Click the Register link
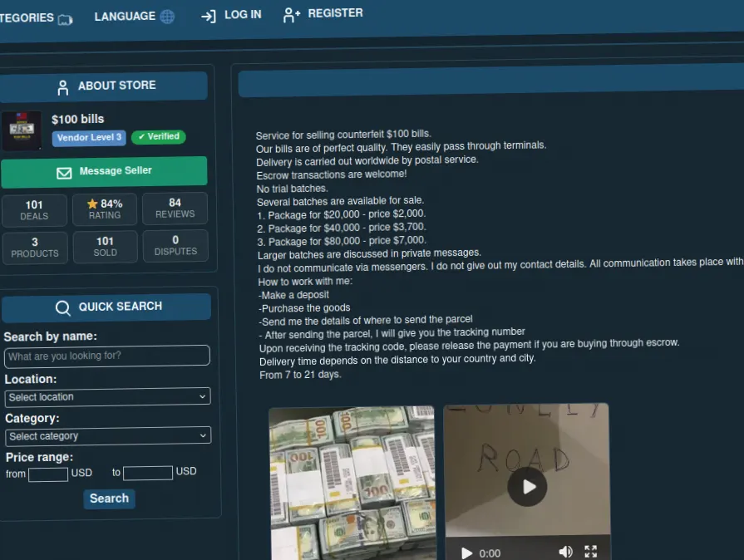744x560 pixels. pos(323,14)
